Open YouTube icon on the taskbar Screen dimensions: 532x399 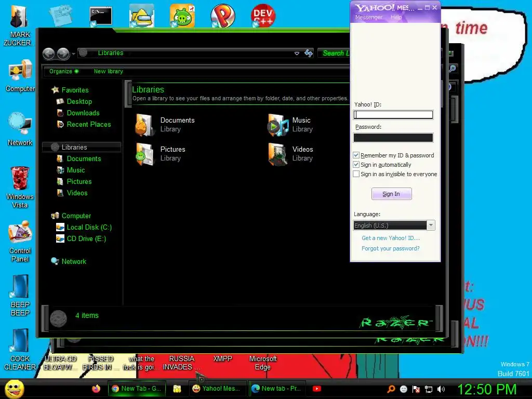coord(317,389)
